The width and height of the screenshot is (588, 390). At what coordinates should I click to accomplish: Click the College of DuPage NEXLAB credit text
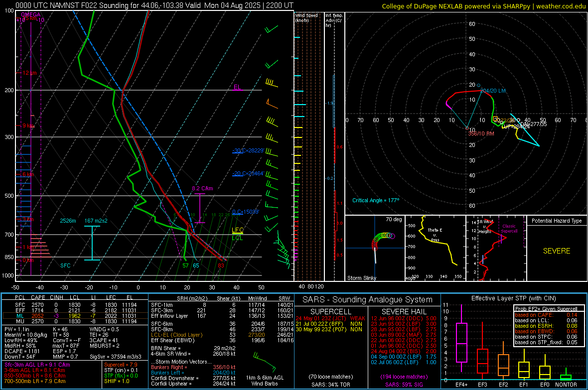(484, 6)
